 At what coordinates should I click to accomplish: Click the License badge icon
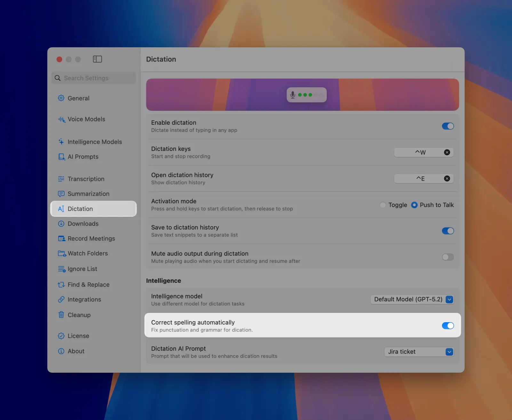click(61, 336)
